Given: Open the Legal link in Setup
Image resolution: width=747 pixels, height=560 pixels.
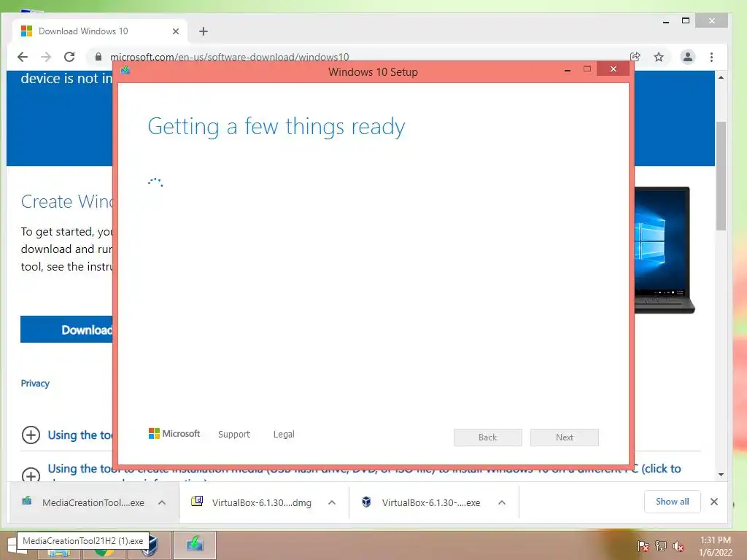Looking at the screenshot, I should coord(284,435).
